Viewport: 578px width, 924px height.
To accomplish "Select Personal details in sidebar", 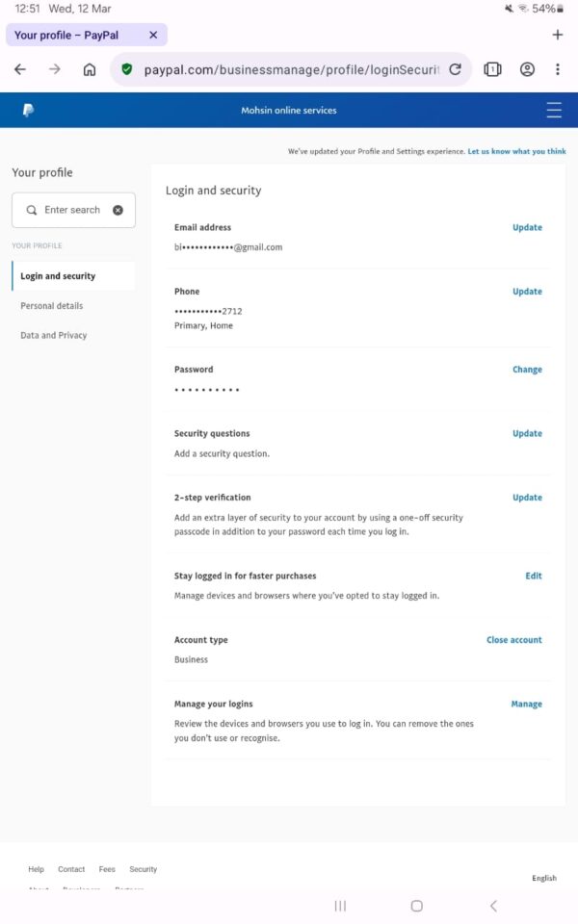I will pyautogui.click(x=52, y=306).
